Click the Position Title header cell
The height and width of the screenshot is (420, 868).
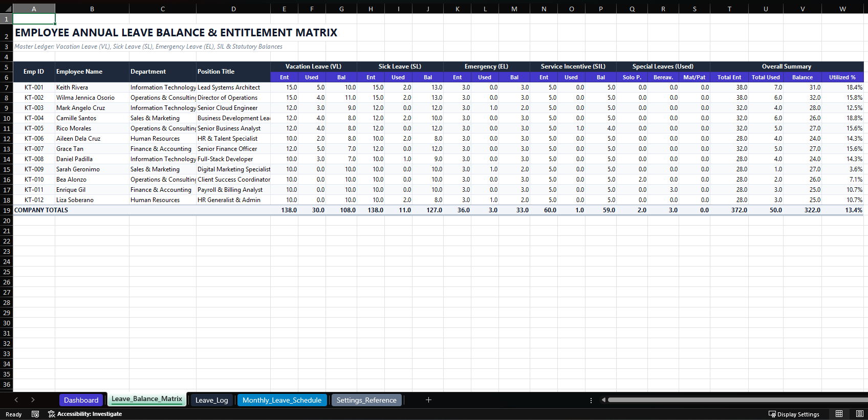pos(233,72)
